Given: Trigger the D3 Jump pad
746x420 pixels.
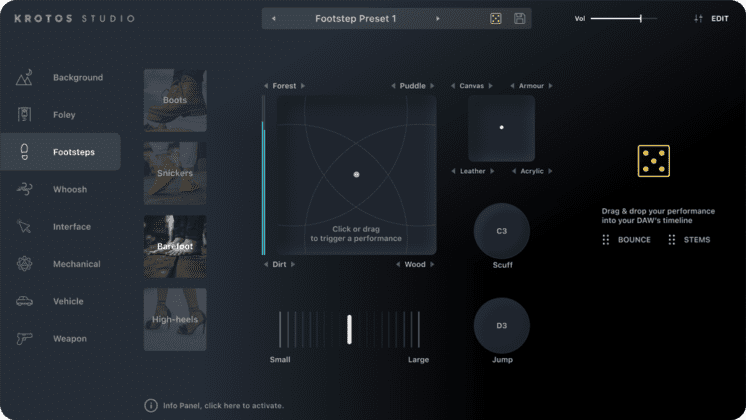Looking at the screenshot, I should point(502,325).
